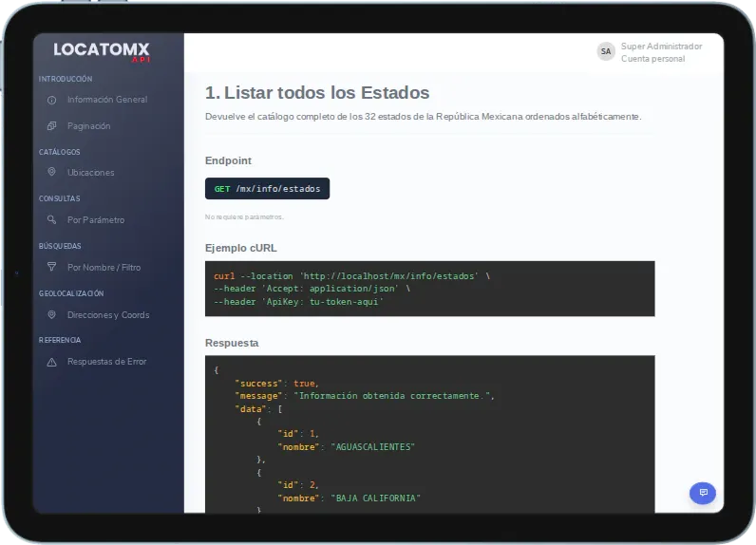Viewport: 756px width, 545px height.
Task: Click the Super Administrador account name
Action: [661, 47]
